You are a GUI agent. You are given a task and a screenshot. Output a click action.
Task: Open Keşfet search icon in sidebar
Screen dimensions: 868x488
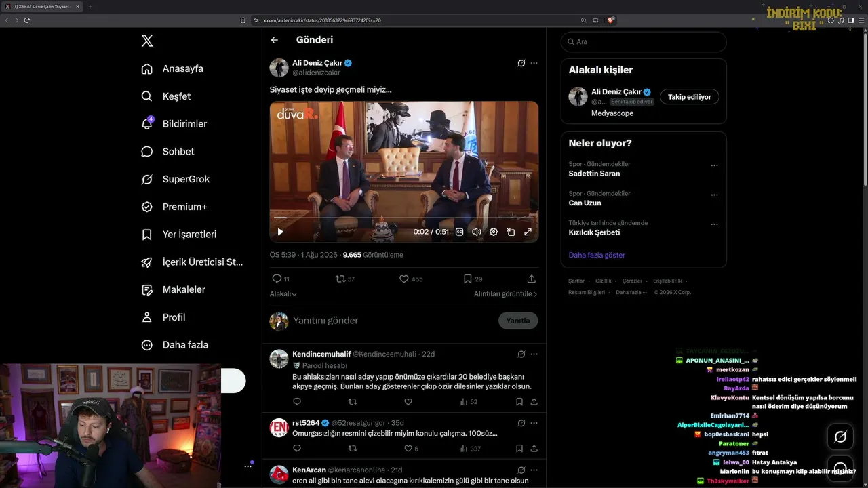tap(146, 96)
